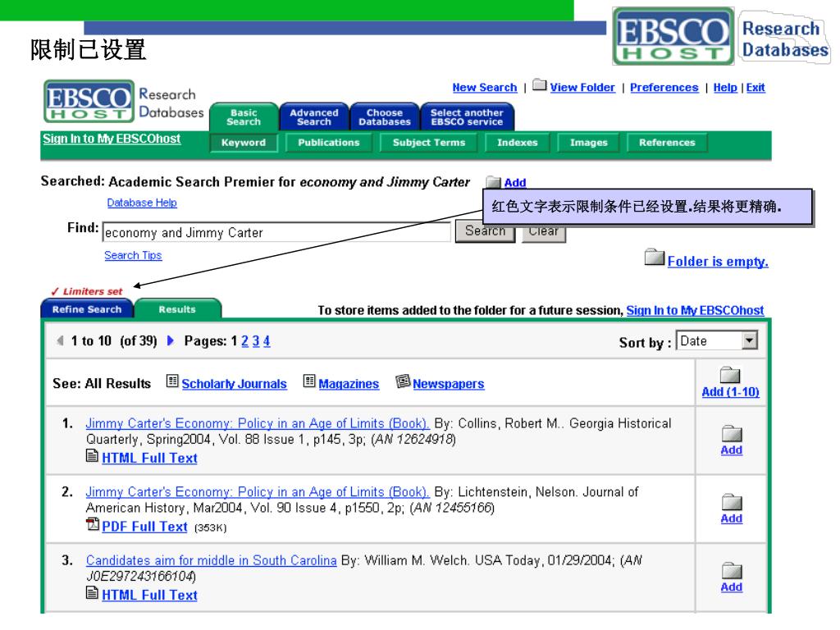
Task: Click Sign In to My EBSCOhost near folder message
Action: [x=696, y=310]
